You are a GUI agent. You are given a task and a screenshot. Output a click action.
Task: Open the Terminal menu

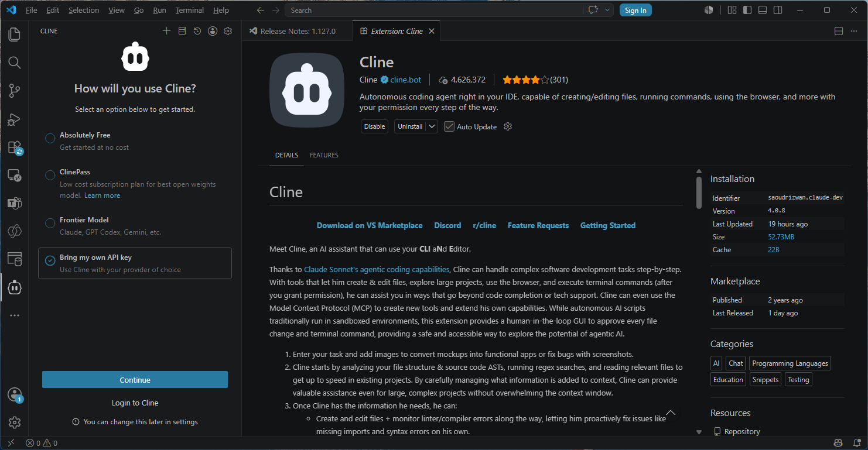tap(190, 10)
